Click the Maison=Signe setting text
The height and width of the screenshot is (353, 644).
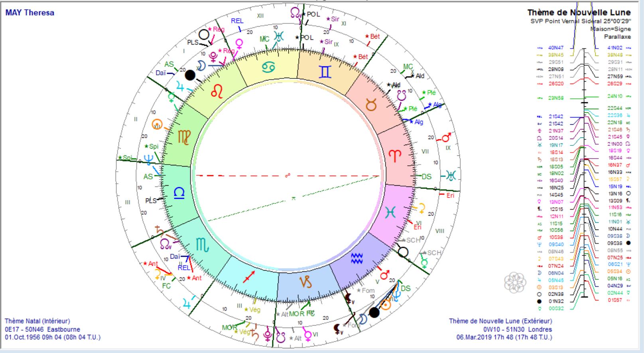click(611, 29)
